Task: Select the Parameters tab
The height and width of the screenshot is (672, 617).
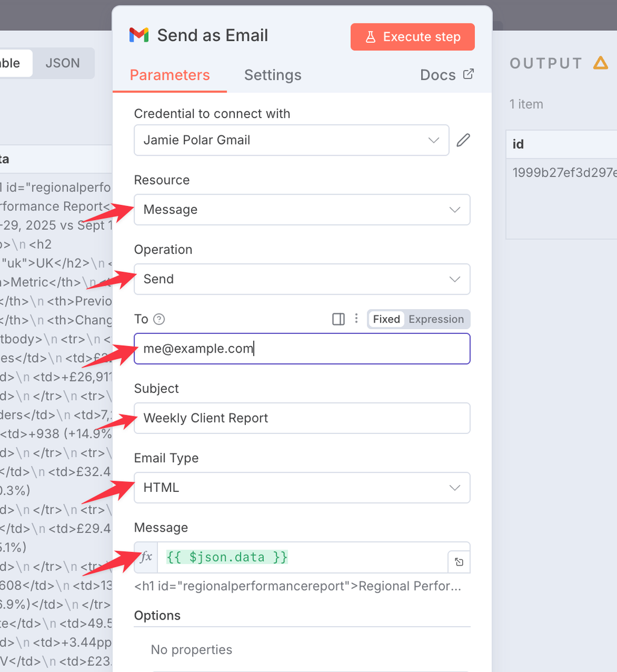Action: coord(170,75)
